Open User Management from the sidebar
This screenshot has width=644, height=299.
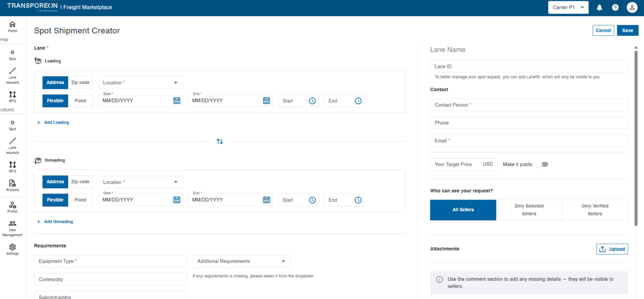point(12,228)
